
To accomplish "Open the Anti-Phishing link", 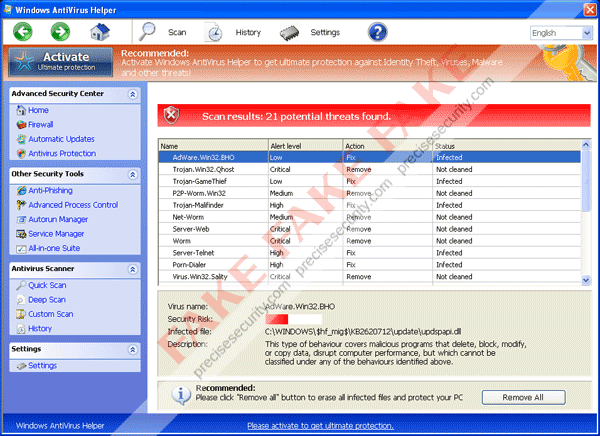I will pyautogui.click(x=51, y=191).
